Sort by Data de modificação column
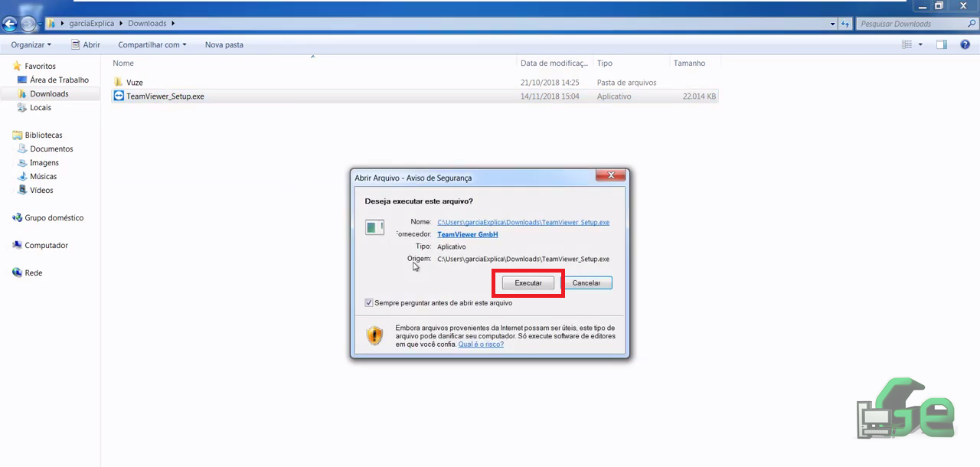Viewport: 980px width, 467px height. (554, 63)
